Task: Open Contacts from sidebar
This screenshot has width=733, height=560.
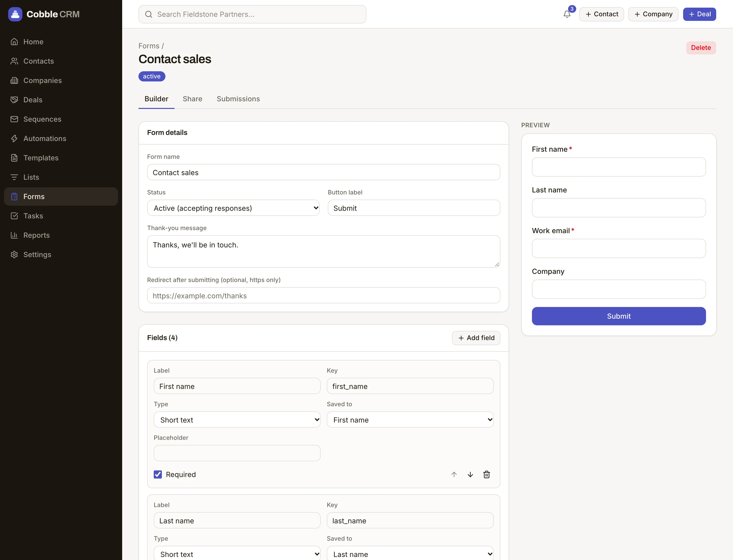Action: tap(61, 61)
